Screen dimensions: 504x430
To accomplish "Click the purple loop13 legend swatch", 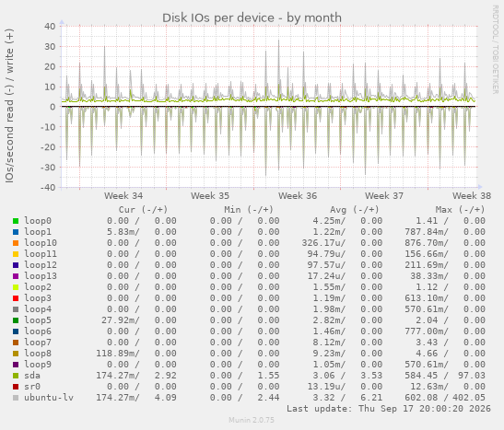I will point(16,276).
